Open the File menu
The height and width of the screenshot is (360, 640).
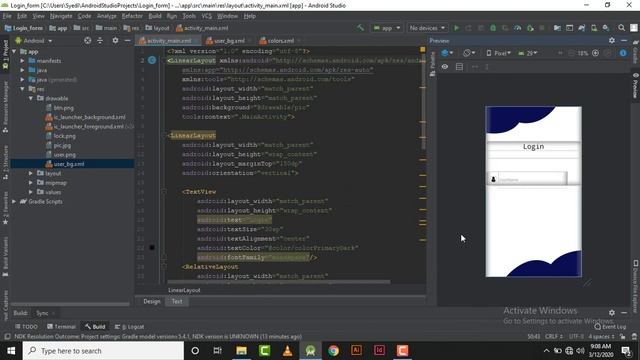click(x=7, y=16)
